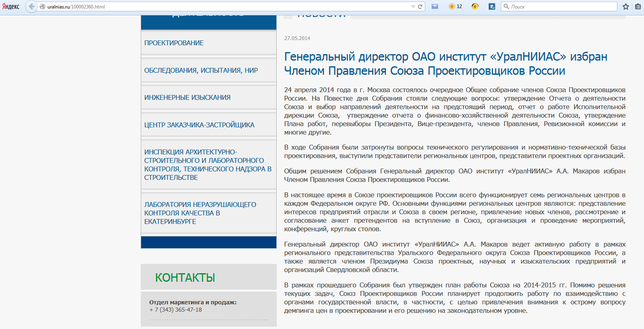Click the Яндекс logo in toolbar
Screen dimensions: 644x329
point(11,6)
